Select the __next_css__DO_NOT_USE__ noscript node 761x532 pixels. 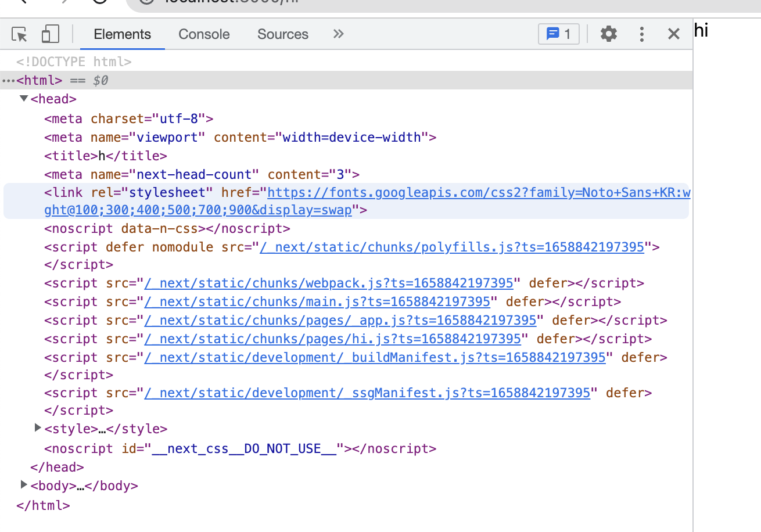coord(240,448)
